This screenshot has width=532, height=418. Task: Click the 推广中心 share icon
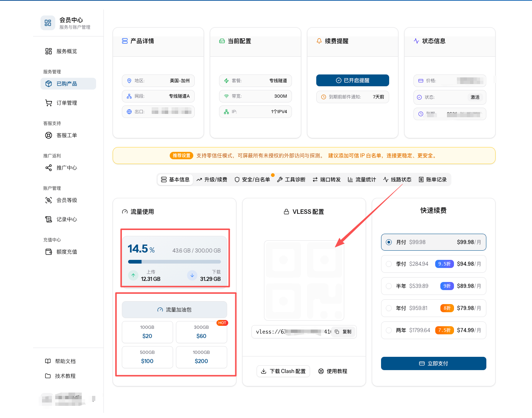(49, 168)
